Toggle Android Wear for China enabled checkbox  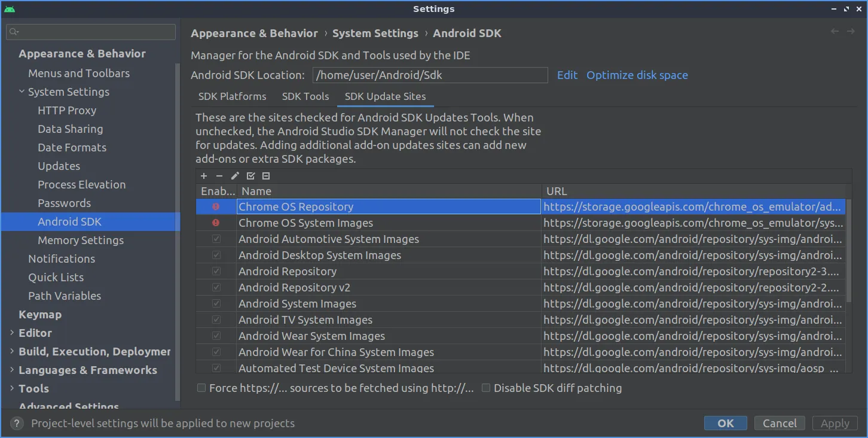click(216, 352)
